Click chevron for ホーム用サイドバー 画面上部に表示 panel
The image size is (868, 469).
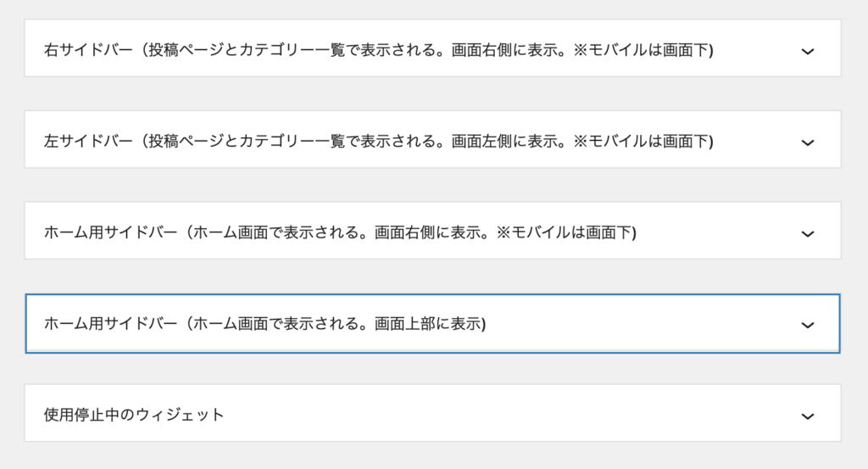(x=808, y=324)
